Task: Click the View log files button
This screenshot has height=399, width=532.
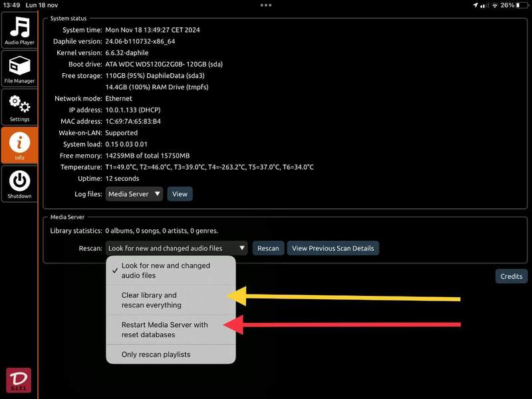Action: (180, 194)
